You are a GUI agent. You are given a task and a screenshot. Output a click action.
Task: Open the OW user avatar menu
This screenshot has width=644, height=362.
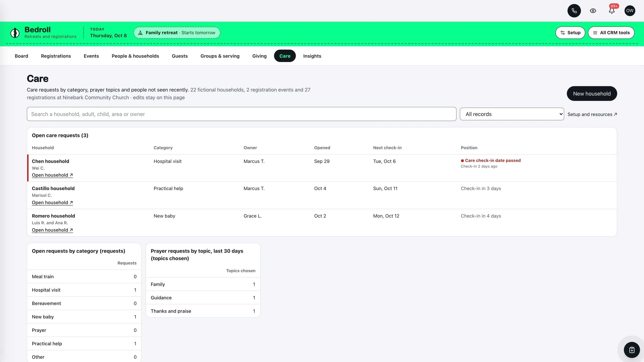pos(630,11)
